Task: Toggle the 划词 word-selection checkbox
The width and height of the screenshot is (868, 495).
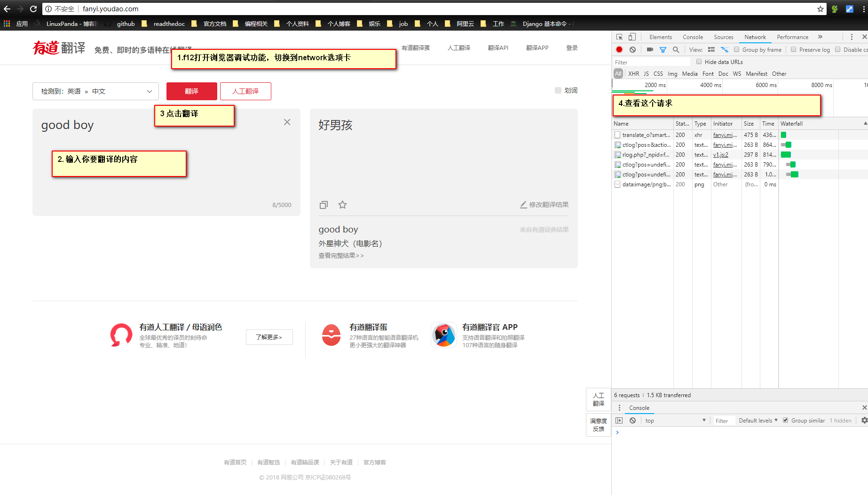Action: point(558,90)
